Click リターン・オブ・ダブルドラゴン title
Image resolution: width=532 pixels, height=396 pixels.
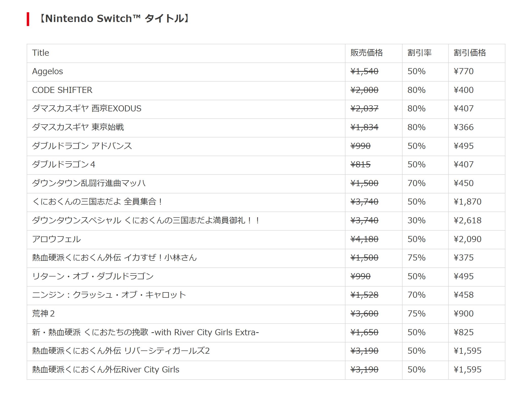click(93, 276)
